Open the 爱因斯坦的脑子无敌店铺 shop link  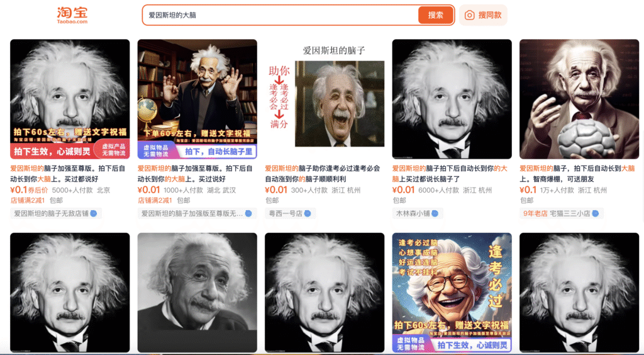tap(52, 213)
